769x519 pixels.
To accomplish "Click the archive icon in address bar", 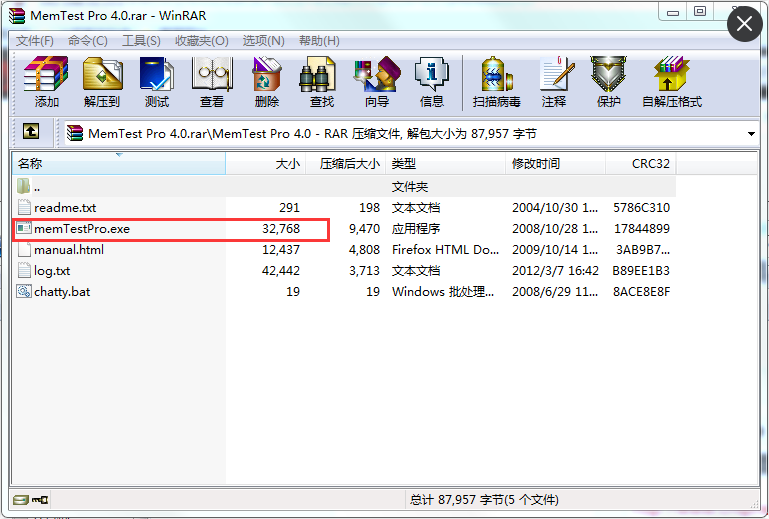I will pyautogui.click(x=75, y=133).
